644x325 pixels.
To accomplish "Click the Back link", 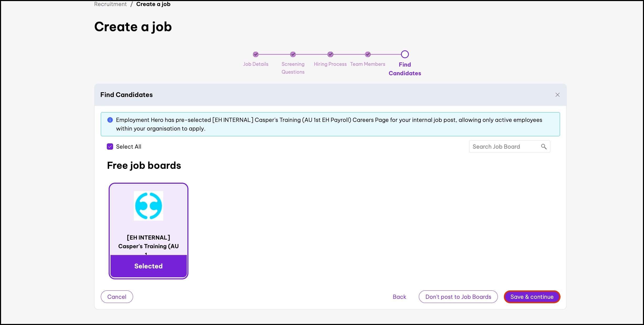I will (399, 297).
